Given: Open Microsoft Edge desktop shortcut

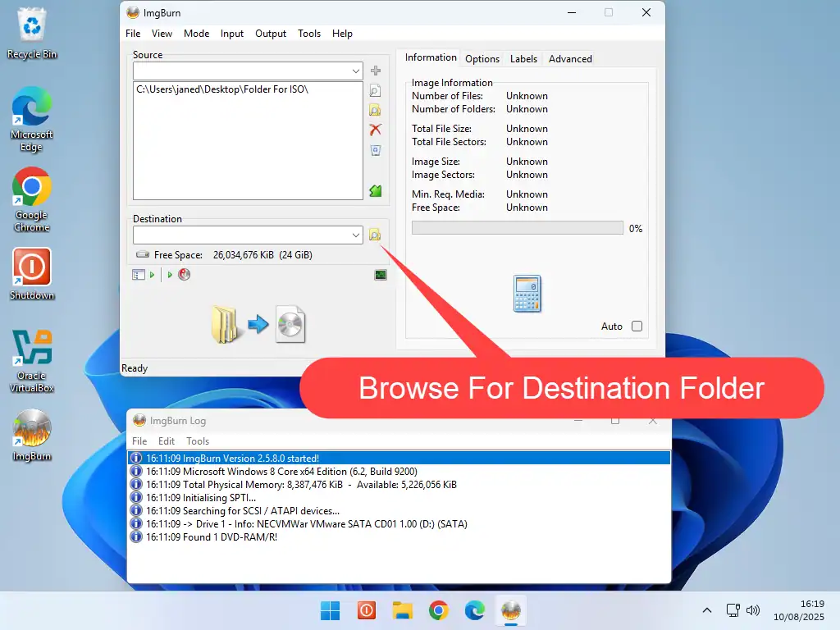Looking at the screenshot, I should pyautogui.click(x=32, y=119).
